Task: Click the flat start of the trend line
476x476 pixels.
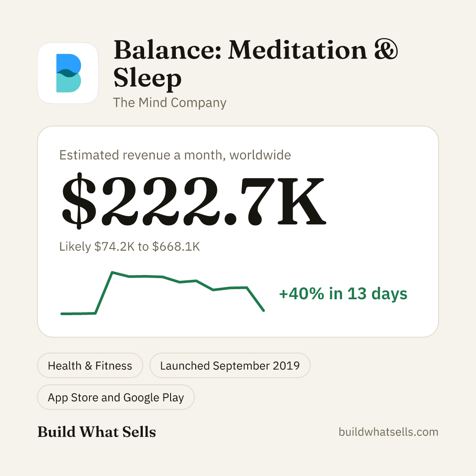Action: click(x=78, y=314)
